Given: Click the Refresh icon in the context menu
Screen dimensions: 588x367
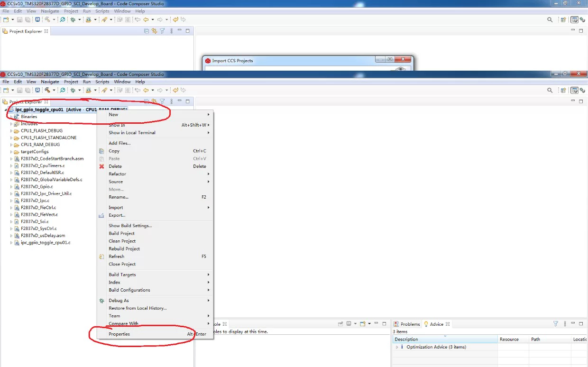Looking at the screenshot, I should (x=101, y=257).
